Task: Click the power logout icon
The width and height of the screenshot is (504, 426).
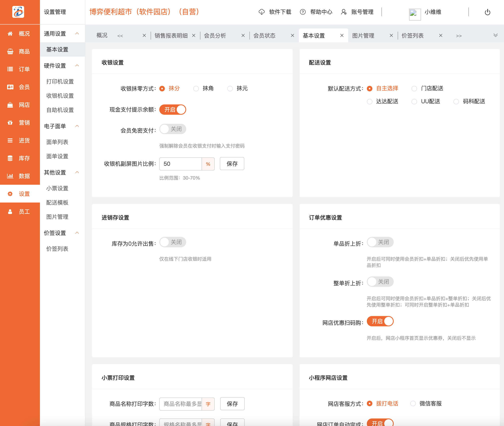Action: tap(487, 12)
